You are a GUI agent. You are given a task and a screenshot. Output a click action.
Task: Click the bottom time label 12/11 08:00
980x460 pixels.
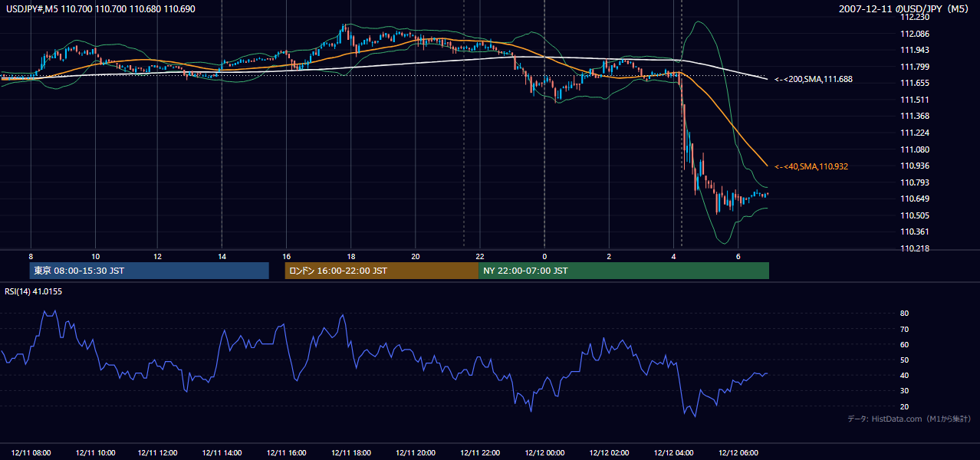[x=31, y=453]
